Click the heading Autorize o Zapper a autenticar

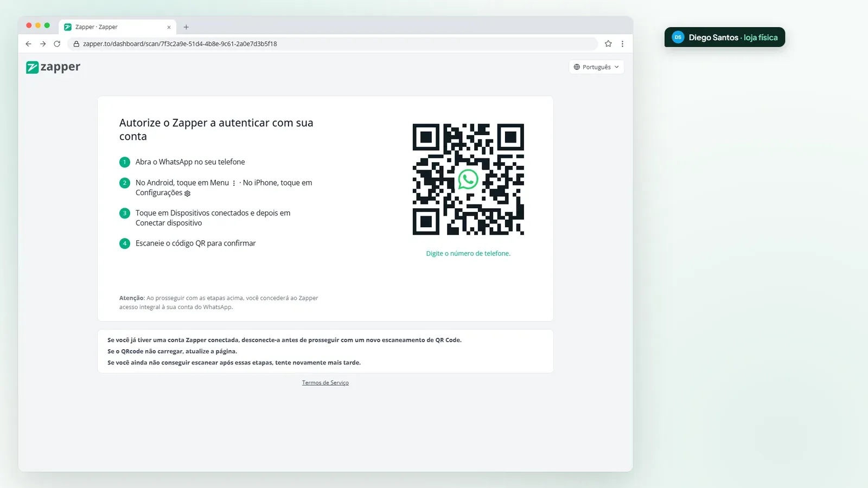pyautogui.click(x=216, y=130)
